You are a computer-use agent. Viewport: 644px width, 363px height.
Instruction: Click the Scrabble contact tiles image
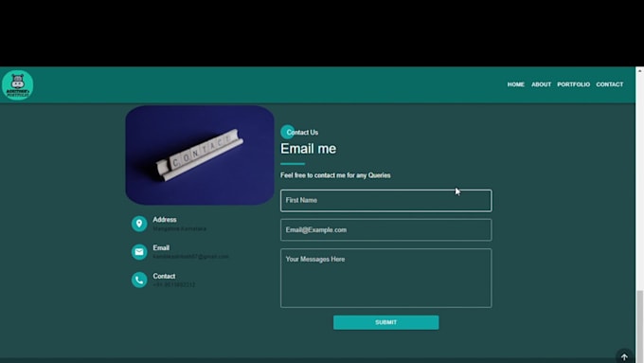coord(200,155)
